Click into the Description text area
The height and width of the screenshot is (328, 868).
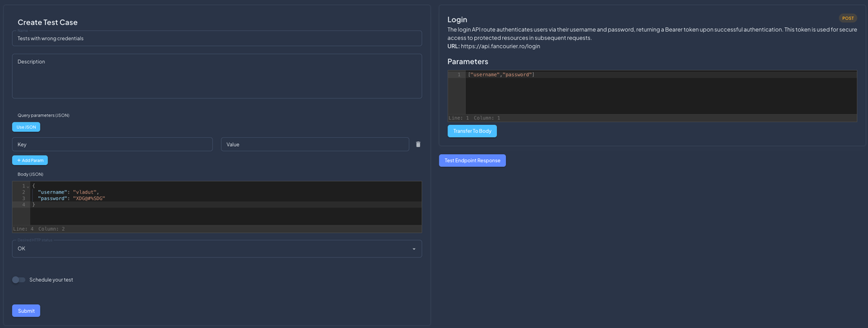pos(217,76)
